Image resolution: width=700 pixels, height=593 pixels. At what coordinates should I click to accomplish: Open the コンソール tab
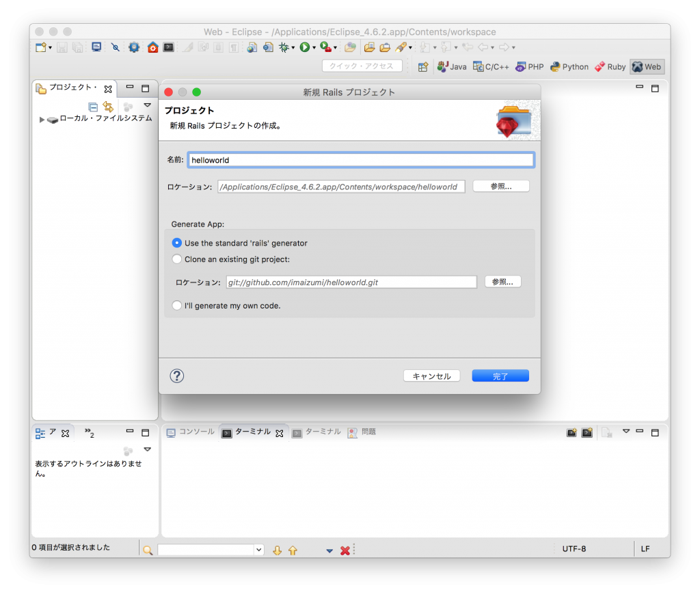tap(191, 432)
